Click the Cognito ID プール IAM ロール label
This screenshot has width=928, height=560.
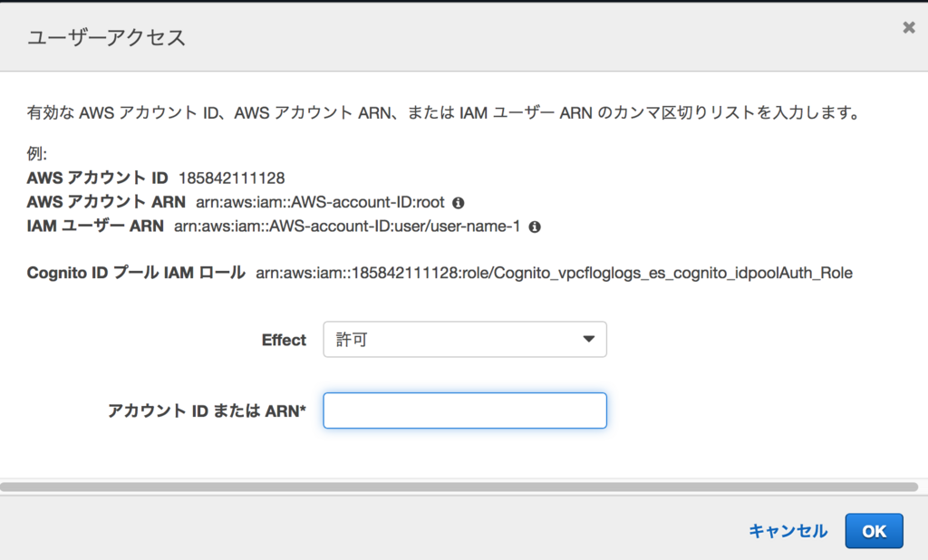click(136, 273)
